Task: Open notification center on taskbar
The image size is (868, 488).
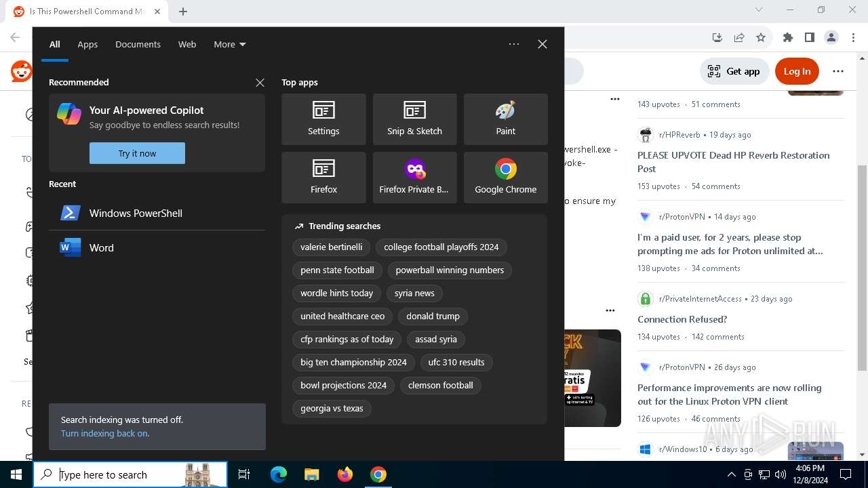Action: pos(846,474)
